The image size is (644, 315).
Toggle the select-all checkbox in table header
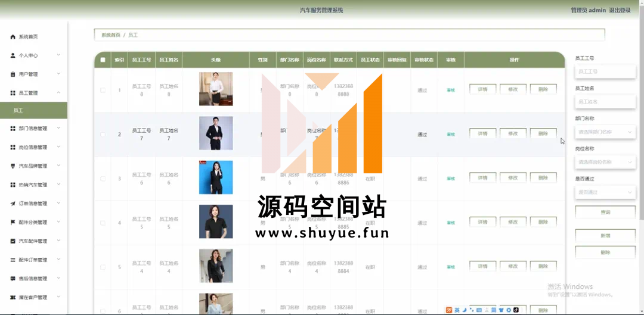[103, 60]
